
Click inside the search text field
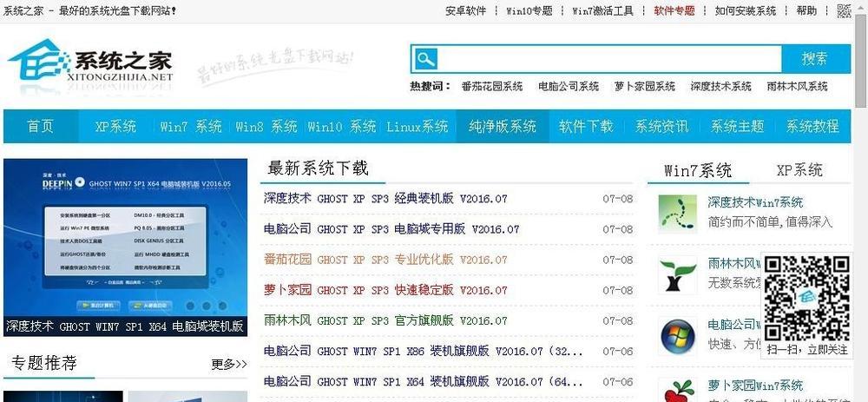(x=609, y=59)
